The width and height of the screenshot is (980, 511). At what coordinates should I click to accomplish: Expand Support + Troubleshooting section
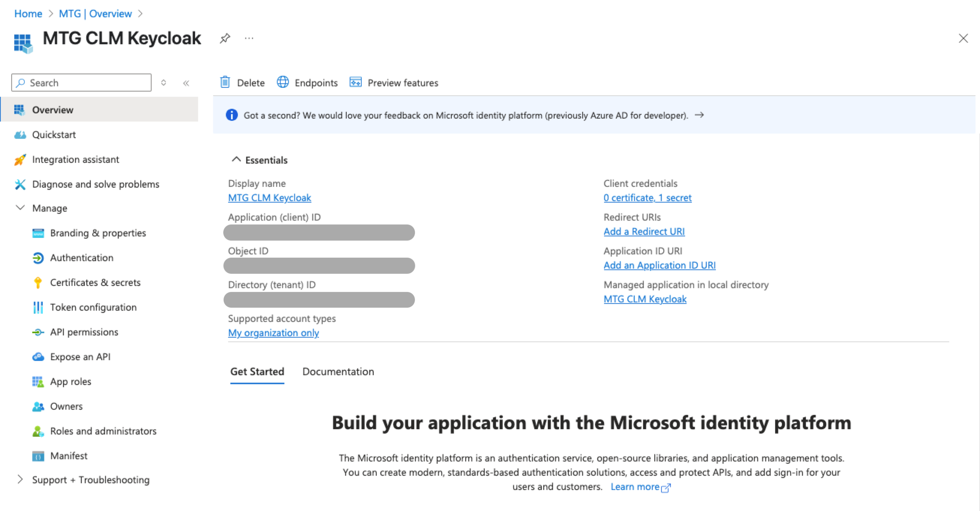[x=20, y=479]
